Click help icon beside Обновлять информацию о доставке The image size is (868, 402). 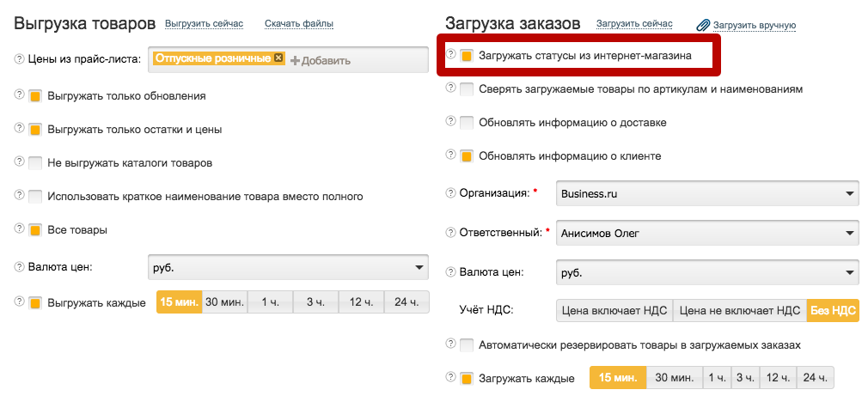point(451,121)
